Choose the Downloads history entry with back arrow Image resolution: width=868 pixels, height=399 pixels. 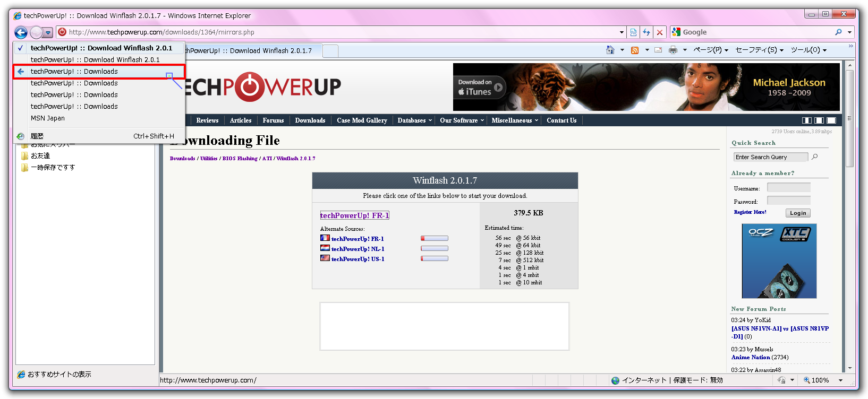pos(99,71)
